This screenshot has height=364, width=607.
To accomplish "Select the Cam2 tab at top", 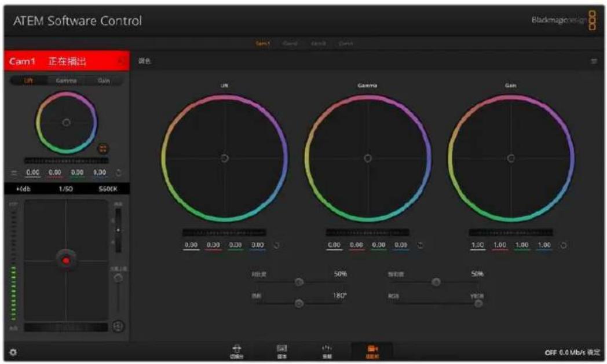I will point(290,43).
